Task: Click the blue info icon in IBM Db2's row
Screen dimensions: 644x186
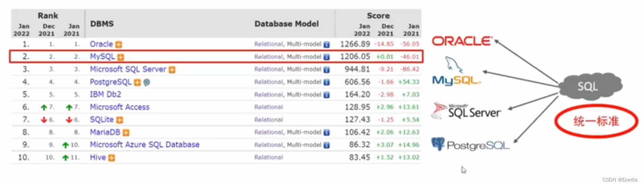Action: [326, 95]
